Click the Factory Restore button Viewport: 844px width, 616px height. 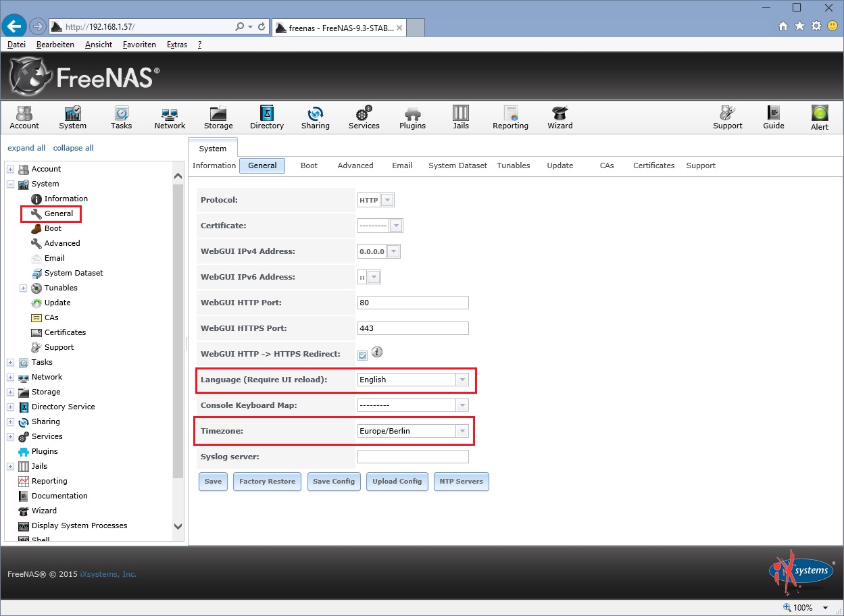(267, 482)
